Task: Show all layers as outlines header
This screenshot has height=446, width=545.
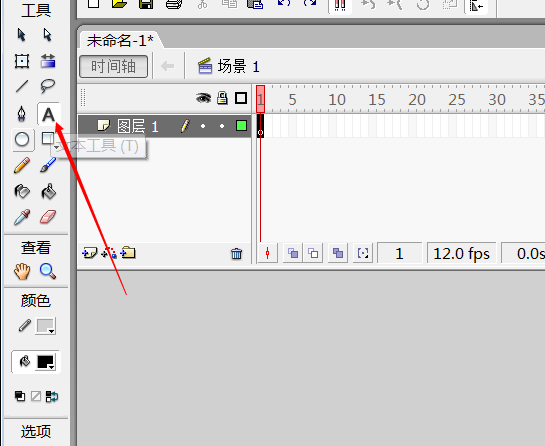Action: (241, 98)
